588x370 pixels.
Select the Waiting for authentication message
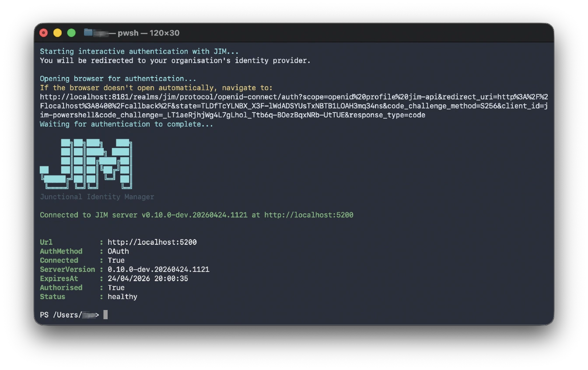tap(126, 124)
